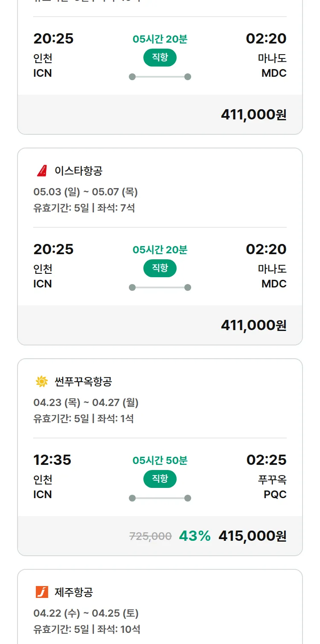Click the 05시간 50분 flight duration

(160, 461)
